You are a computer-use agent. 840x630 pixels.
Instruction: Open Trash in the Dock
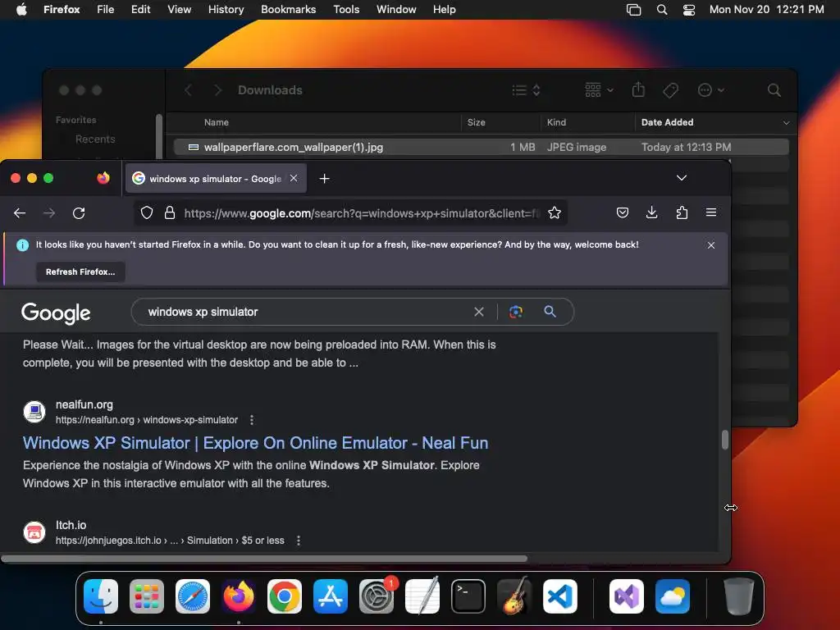point(739,596)
